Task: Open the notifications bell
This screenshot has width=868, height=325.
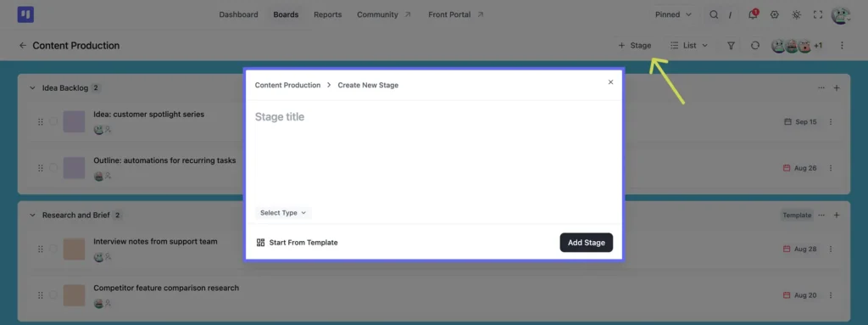Action: [753, 14]
